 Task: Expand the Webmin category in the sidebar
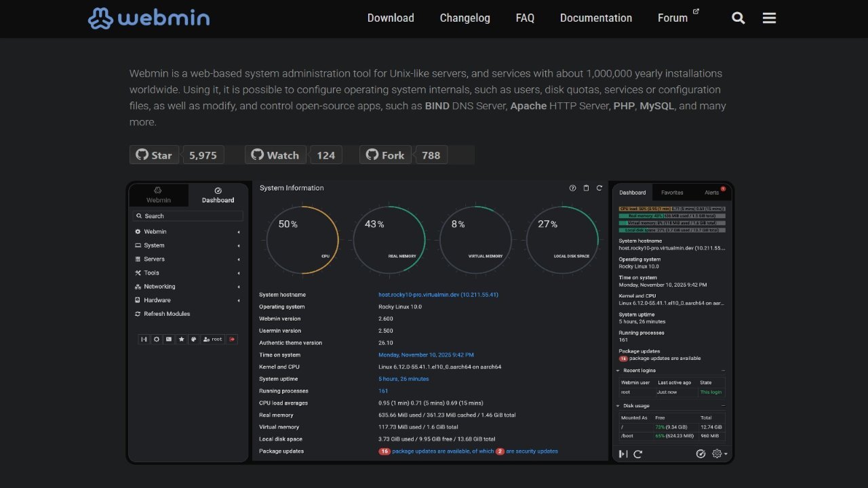point(187,232)
